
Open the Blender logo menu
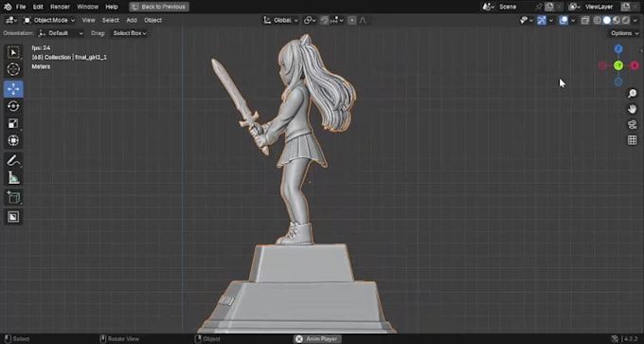pyautogui.click(x=8, y=7)
